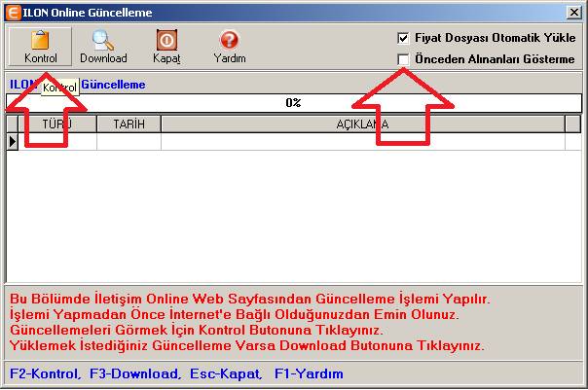Click the TARİH column header
The height and width of the screenshot is (390, 588).
(x=129, y=124)
